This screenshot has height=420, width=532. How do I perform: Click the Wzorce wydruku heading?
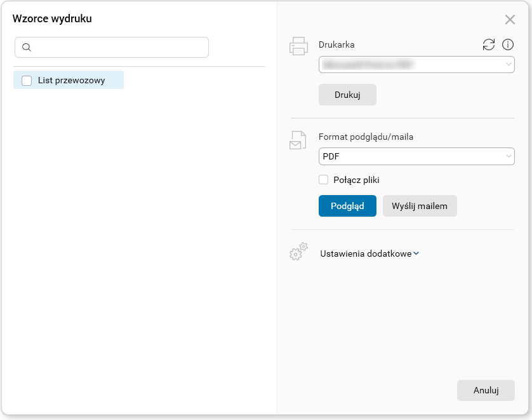pos(52,19)
